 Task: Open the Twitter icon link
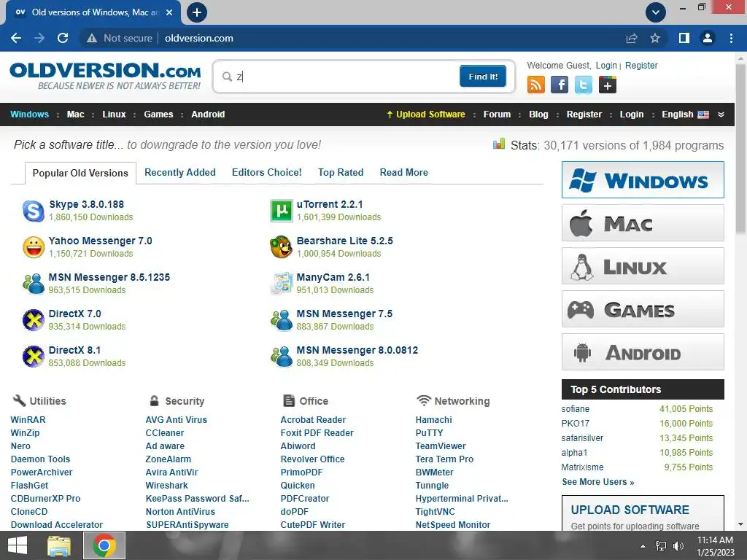pos(583,85)
